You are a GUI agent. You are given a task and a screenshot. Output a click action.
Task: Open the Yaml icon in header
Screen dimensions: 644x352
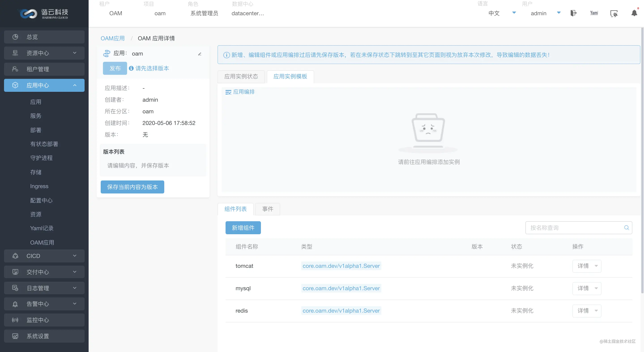[x=594, y=13]
